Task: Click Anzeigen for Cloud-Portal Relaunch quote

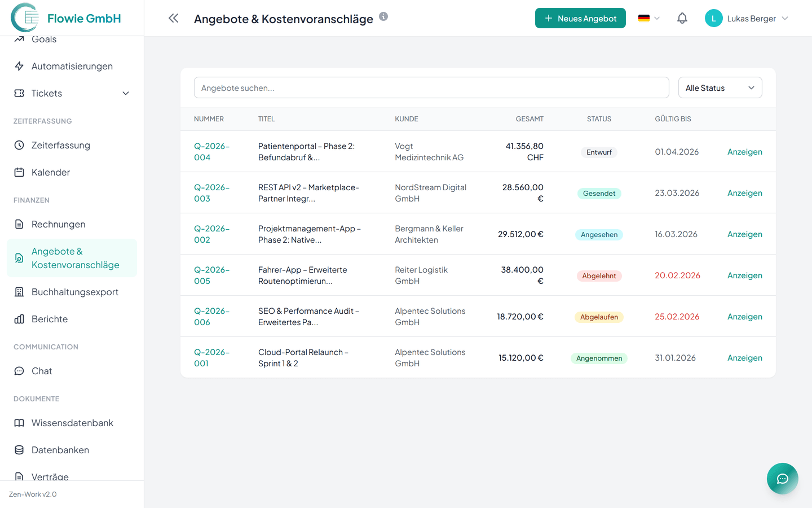Action: 744,358
